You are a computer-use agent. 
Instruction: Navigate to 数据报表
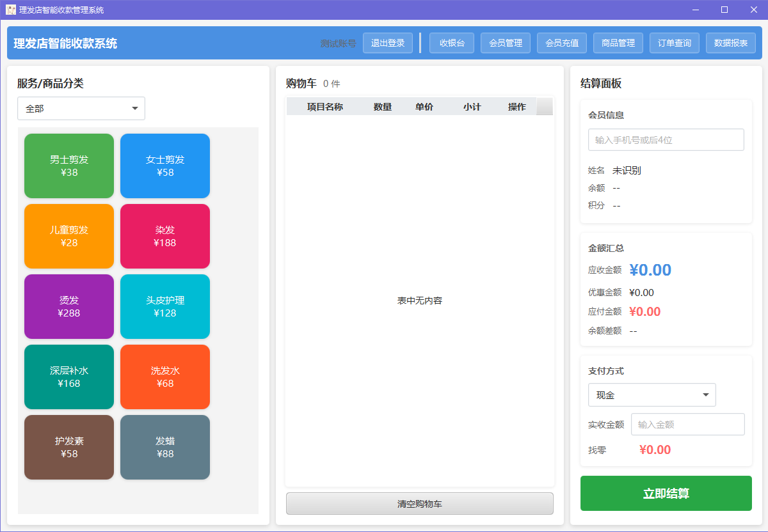point(730,43)
